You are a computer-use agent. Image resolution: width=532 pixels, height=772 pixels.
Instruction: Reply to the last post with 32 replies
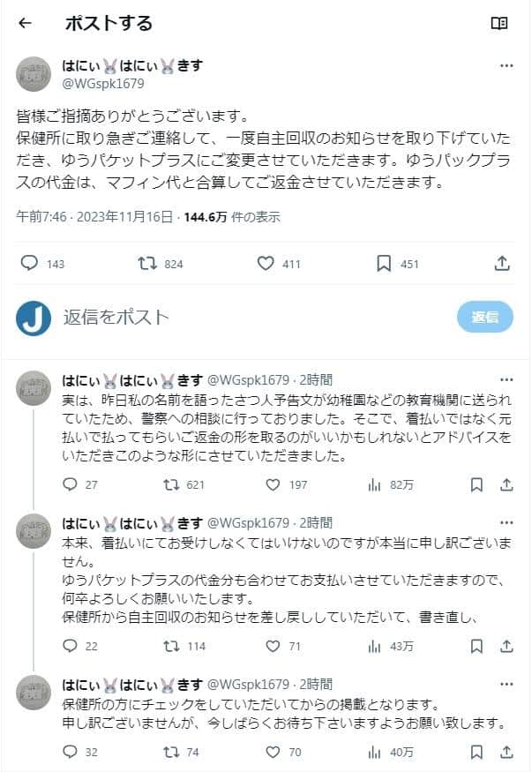(x=71, y=752)
